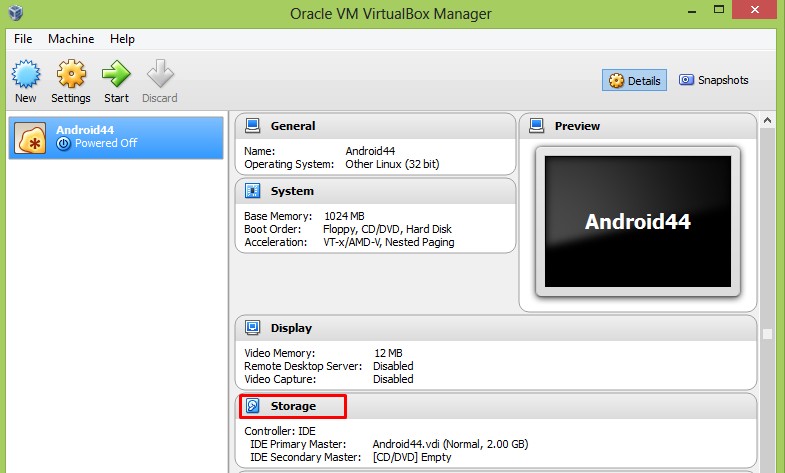Click the General section monitor icon
The width and height of the screenshot is (785, 473).
(252, 126)
